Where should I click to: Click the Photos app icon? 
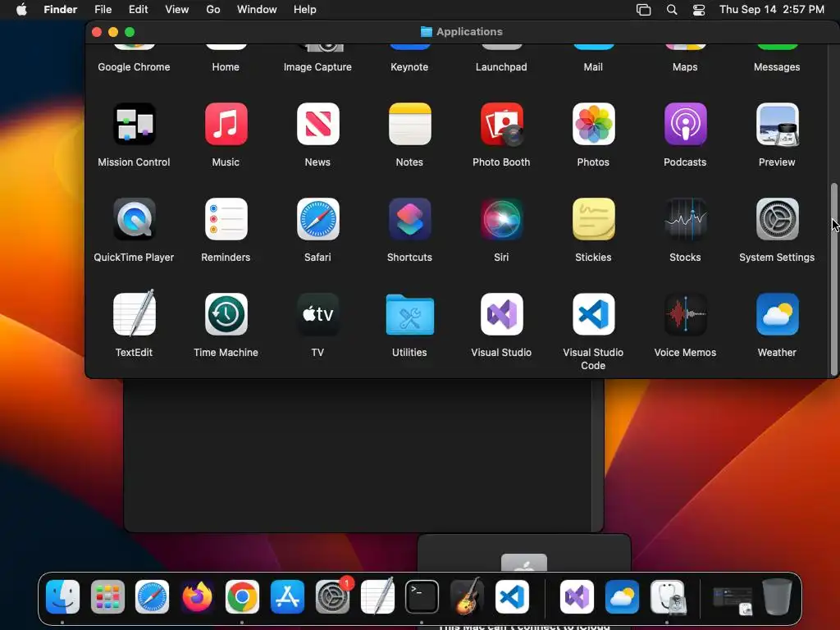click(x=594, y=125)
